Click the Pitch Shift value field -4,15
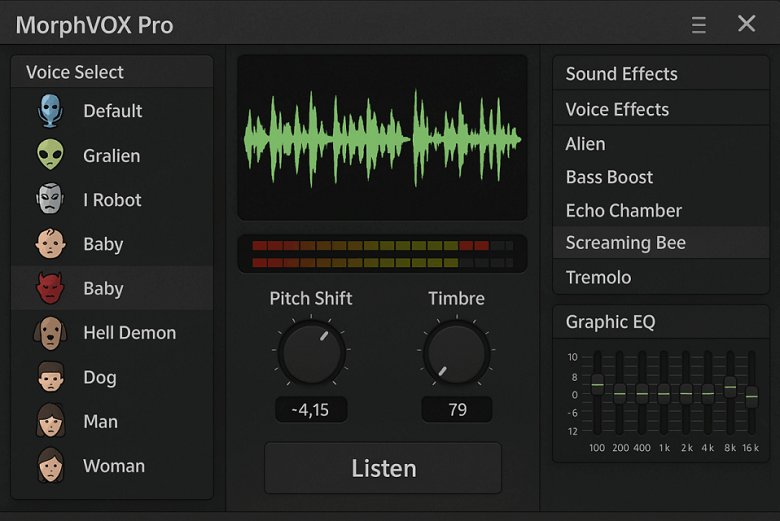Image resolution: width=780 pixels, height=521 pixels. [311, 410]
